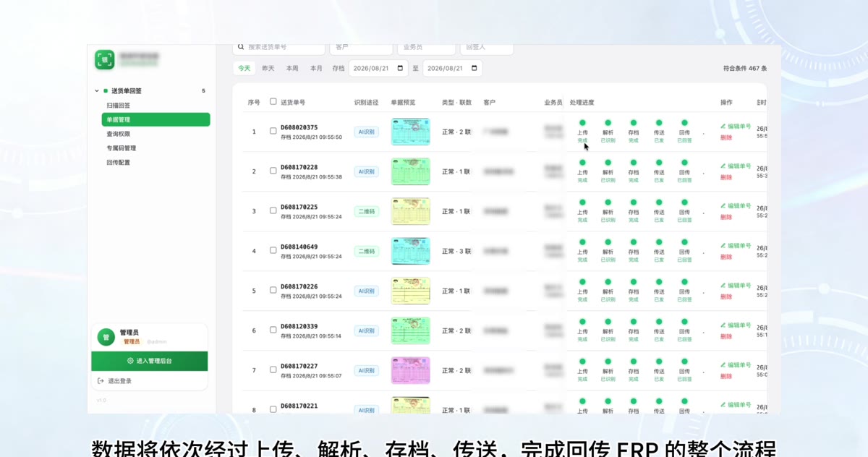Click order number D608140649 text

[x=299, y=247]
